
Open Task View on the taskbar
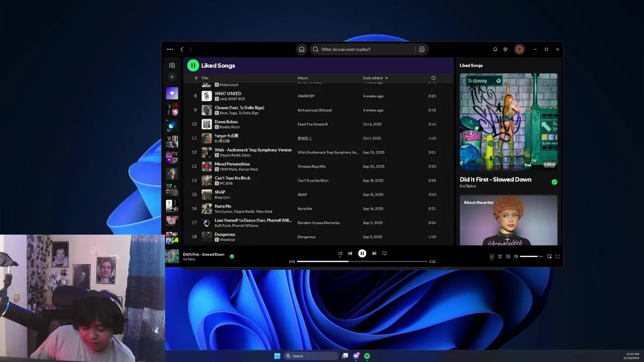pyautogui.click(x=345, y=356)
